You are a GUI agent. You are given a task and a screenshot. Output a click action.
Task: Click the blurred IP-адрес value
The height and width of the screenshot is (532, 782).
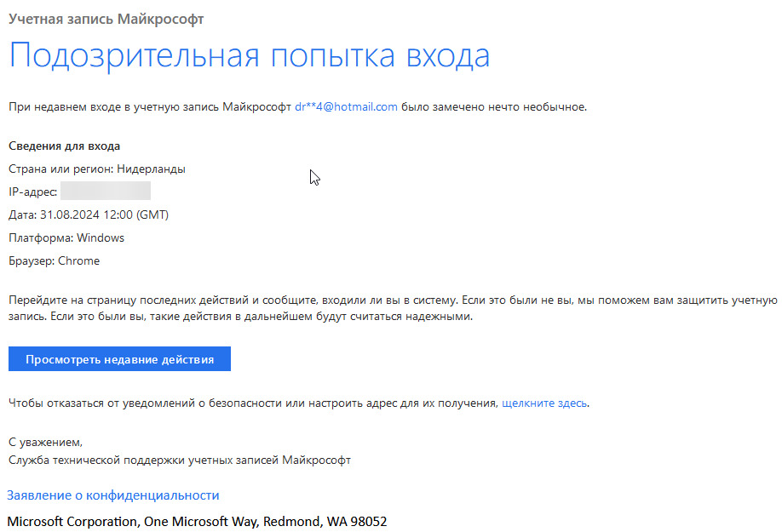point(106,191)
